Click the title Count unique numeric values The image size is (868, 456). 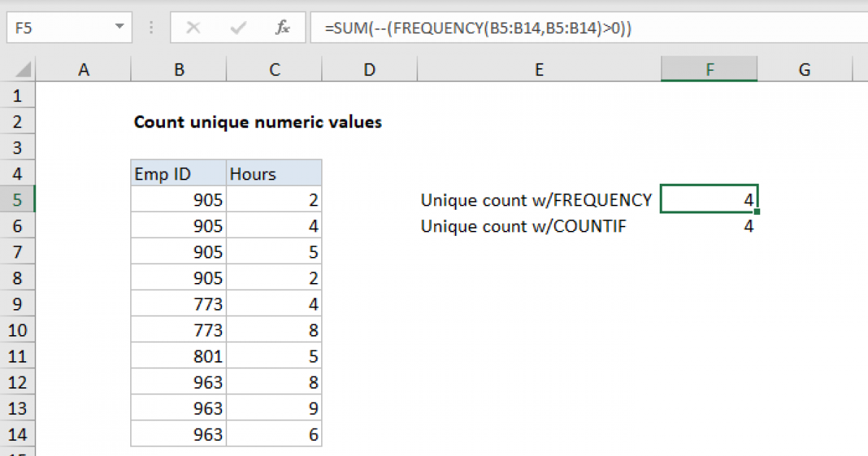tap(258, 122)
